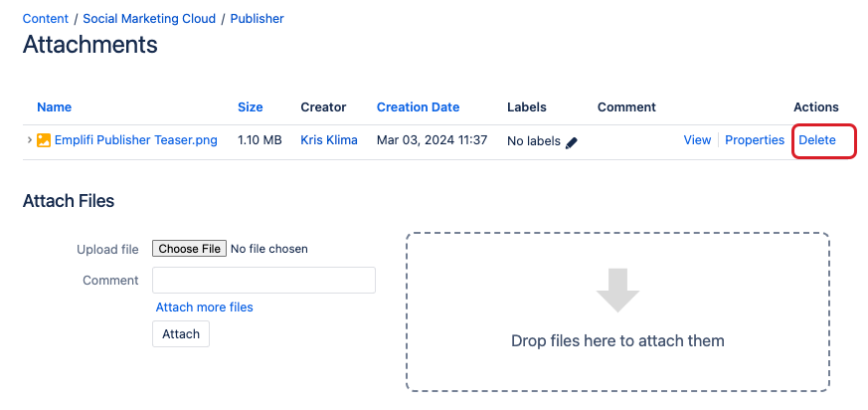Screen dimensions: 868x410
Task: Click the drop files area
Action: coord(617,311)
